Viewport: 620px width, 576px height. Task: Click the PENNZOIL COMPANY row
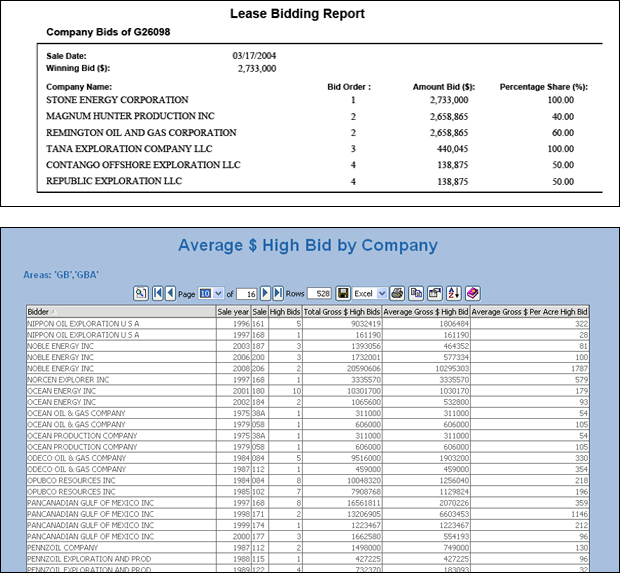tap(308, 548)
